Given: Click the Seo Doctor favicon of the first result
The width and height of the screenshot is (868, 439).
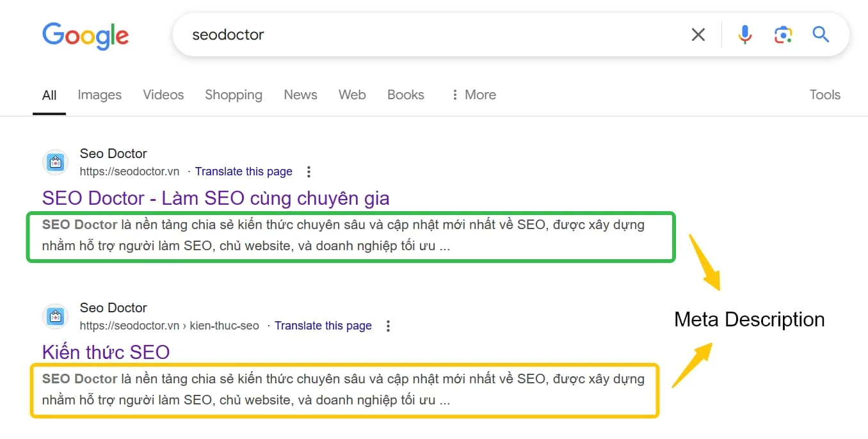Looking at the screenshot, I should coord(55,162).
